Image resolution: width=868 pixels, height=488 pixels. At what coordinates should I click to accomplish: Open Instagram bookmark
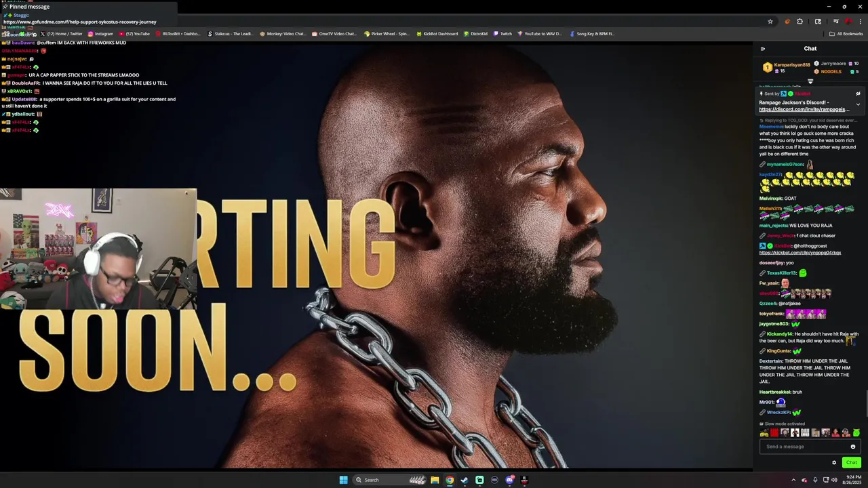point(100,34)
